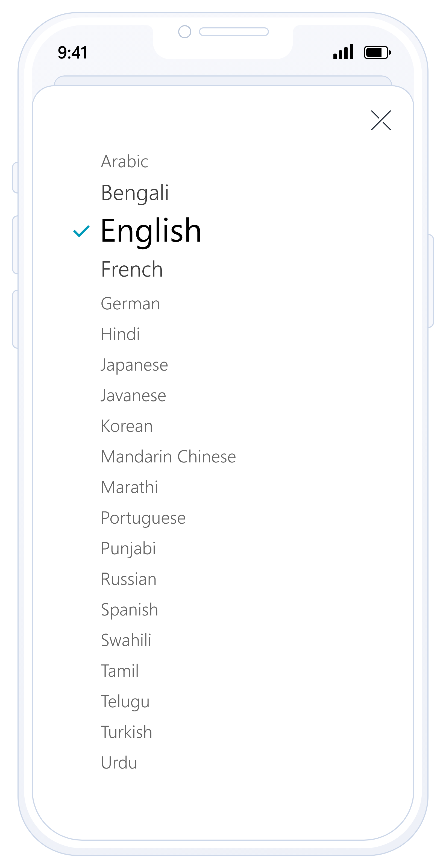Close the language picker with the X icon
The image size is (446, 868).
tap(381, 120)
